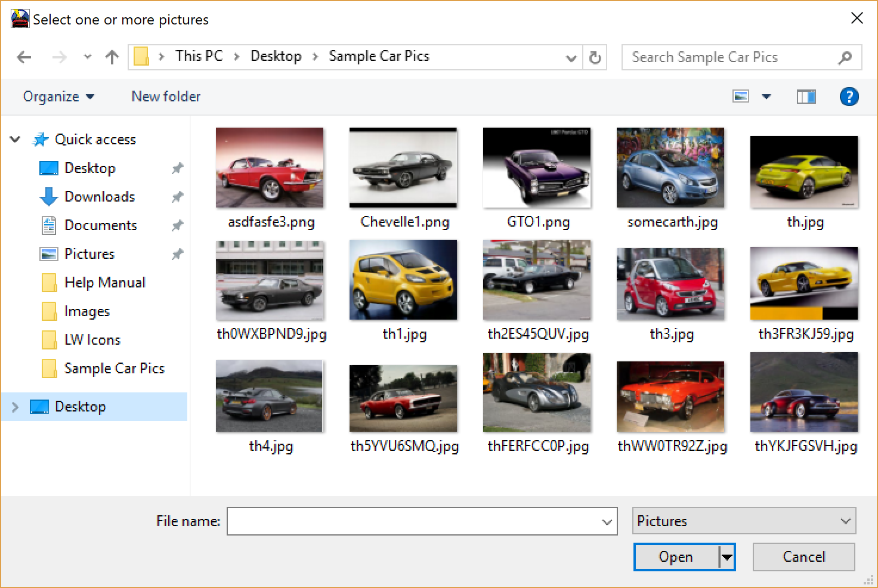Click the search magnifier icon

click(845, 57)
